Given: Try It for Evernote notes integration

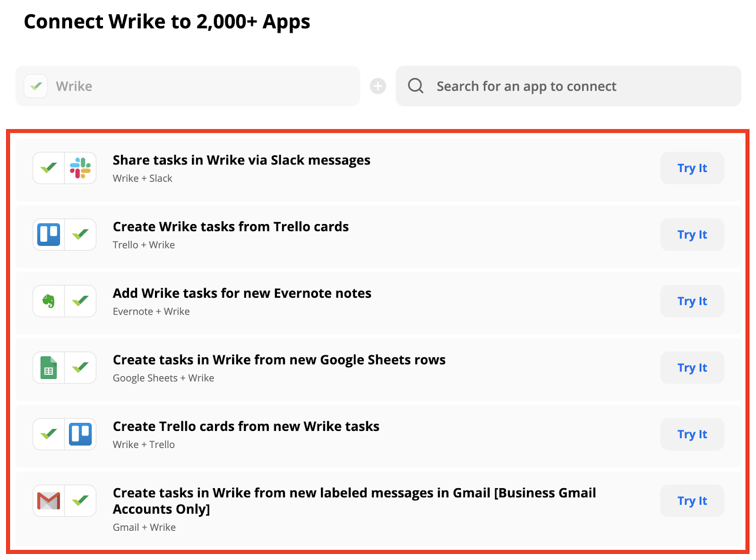Looking at the screenshot, I should click(692, 301).
